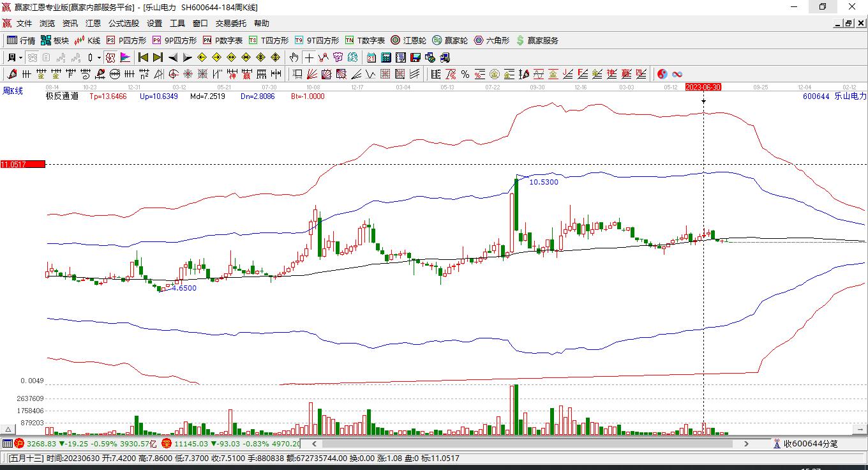Open the 资讯 menu
The height and width of the screenshot is (470, 868).
tap(70, 23)
